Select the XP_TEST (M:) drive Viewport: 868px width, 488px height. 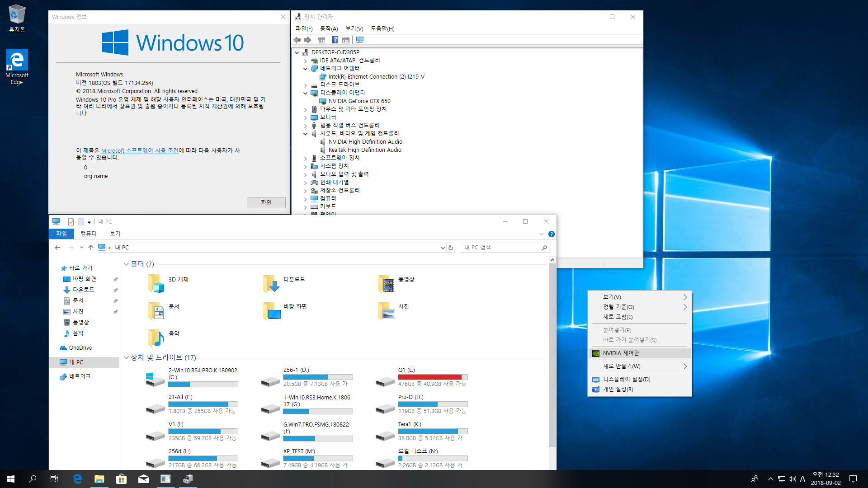tap(307, 459)
